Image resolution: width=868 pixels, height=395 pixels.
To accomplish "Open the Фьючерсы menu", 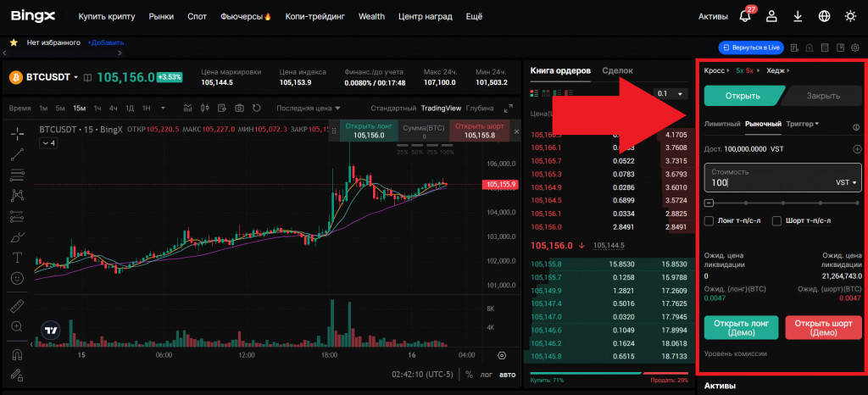I will coord(245,16).
